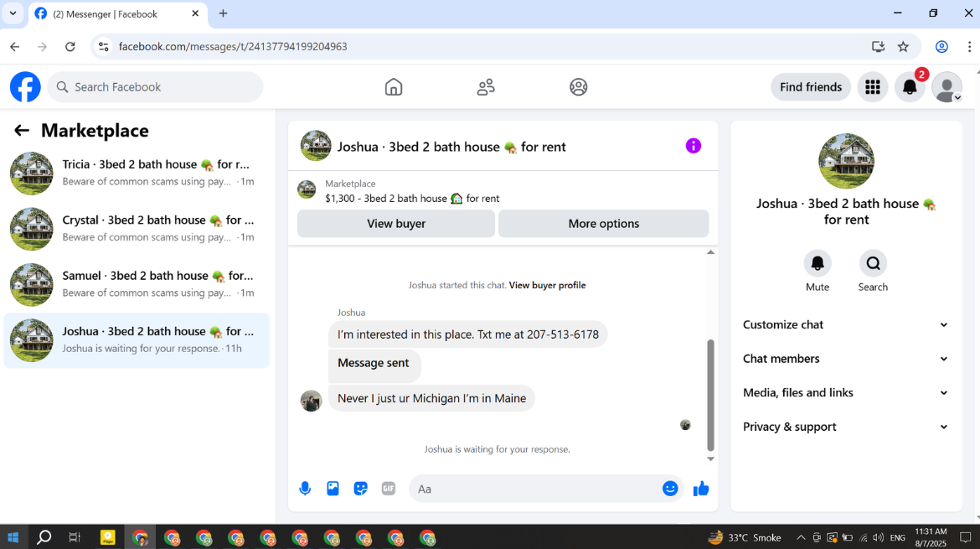Click the Mute bell button in chat info
980x549 pixels.
click(818, 264)
